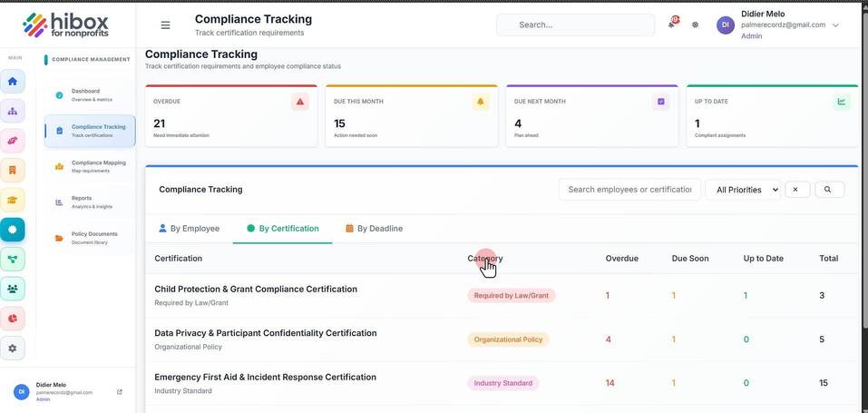868x413 pixels.
Task: Open Compliance Mapping menu item
Action: (90, 166)
